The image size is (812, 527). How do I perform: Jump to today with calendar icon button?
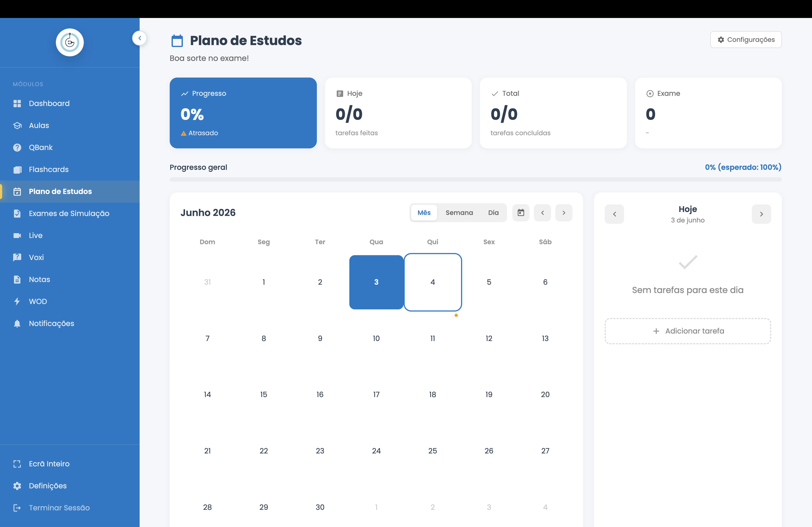click(x=521, y=213)
